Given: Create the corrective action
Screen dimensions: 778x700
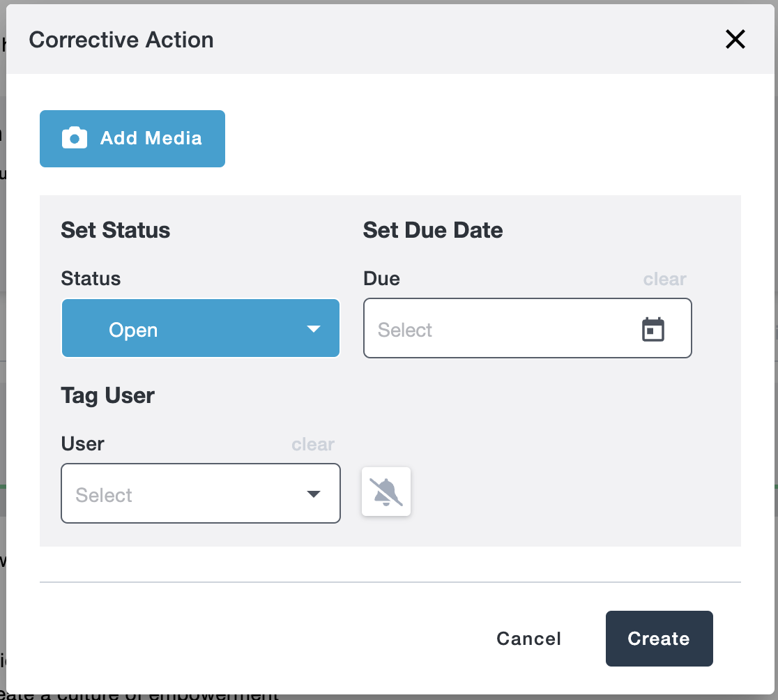Looking at the screenshot, I should click(x=659, y=639).
